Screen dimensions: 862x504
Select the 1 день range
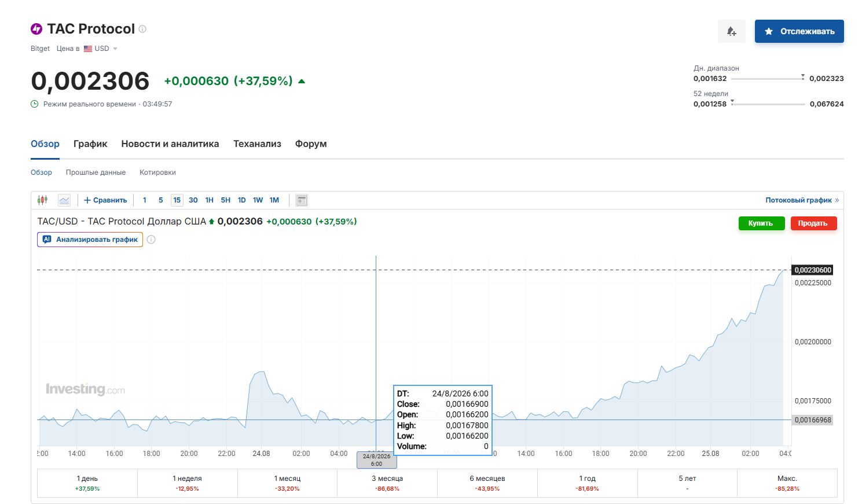pos(87,483)
